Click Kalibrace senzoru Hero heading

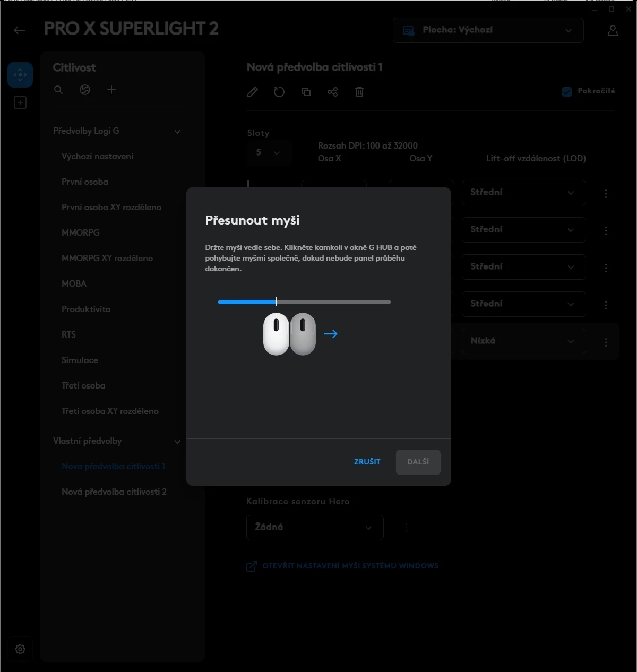click(x=298, y=501)
